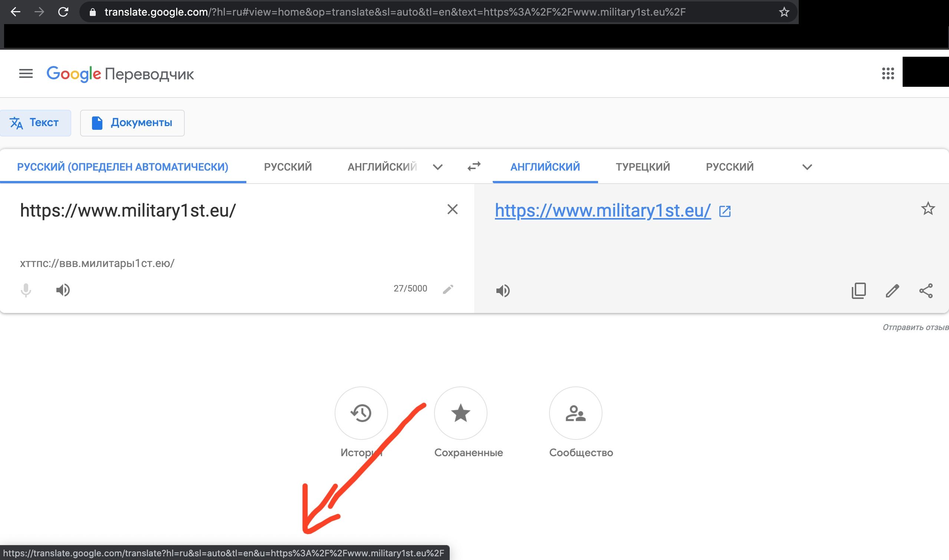The height and width of the screenshot is (560, 949).
Task: Bookmark this page in the address bar
Action: (x=784, y=12)
